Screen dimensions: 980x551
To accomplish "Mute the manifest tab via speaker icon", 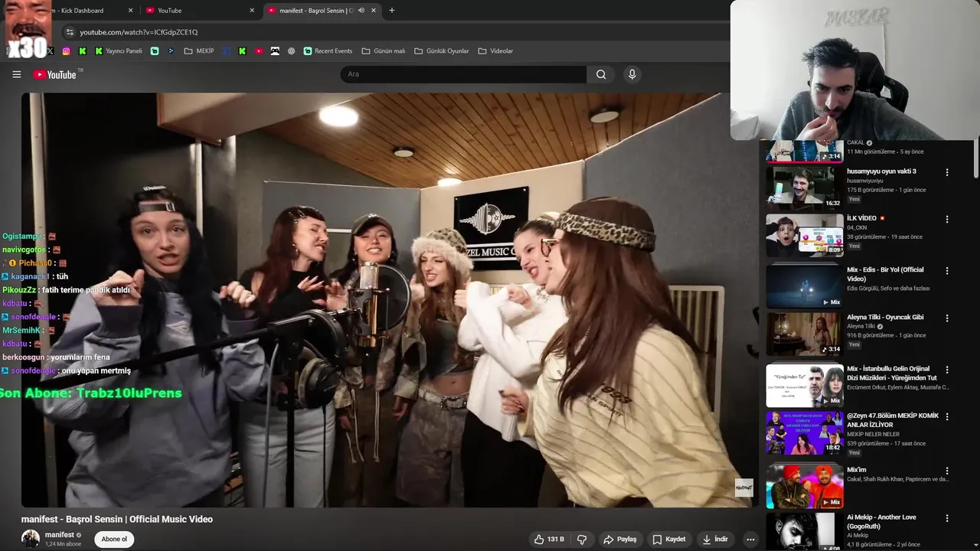I will click(x=361, y=11).
